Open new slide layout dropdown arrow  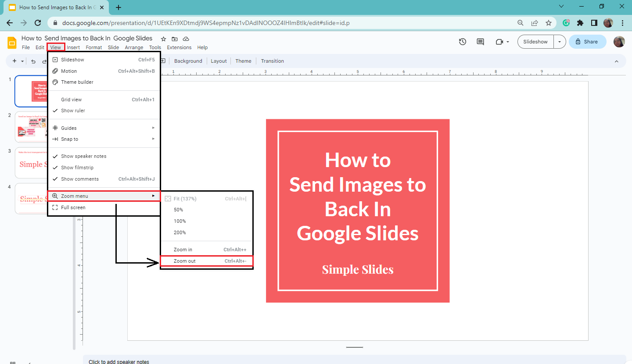[22, 61]
